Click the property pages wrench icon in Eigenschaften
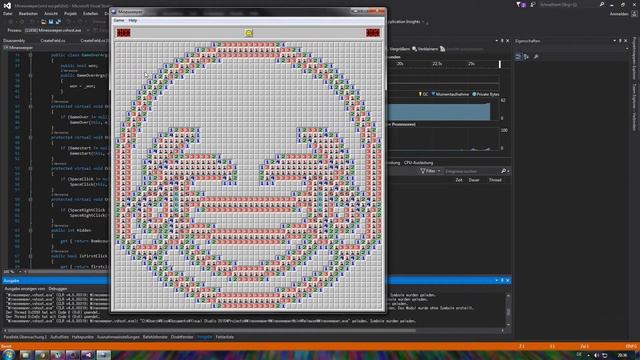The height and width of the screenshot is (360, 640). [x=536, y=57]
